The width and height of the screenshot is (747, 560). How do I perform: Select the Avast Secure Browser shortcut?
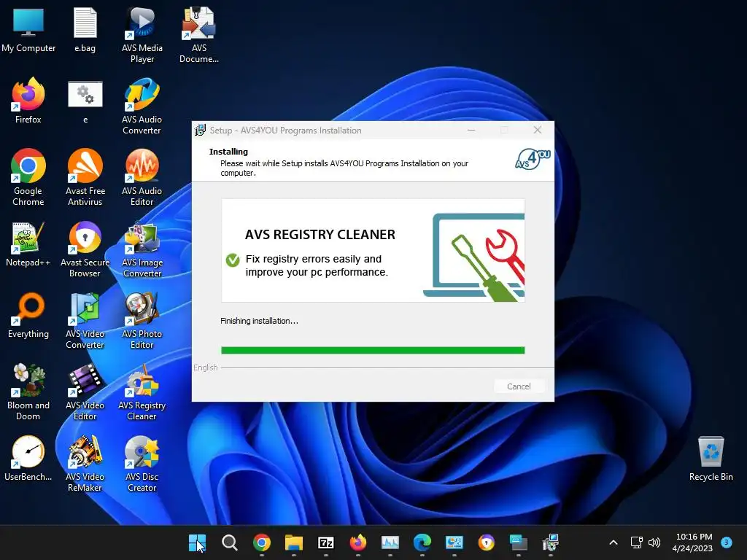pyautogui.click(x=85, y=249)
